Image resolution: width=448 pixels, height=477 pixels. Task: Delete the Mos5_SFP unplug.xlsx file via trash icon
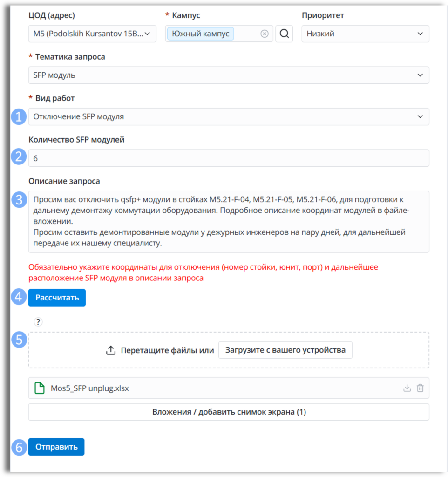coord(420,388)
